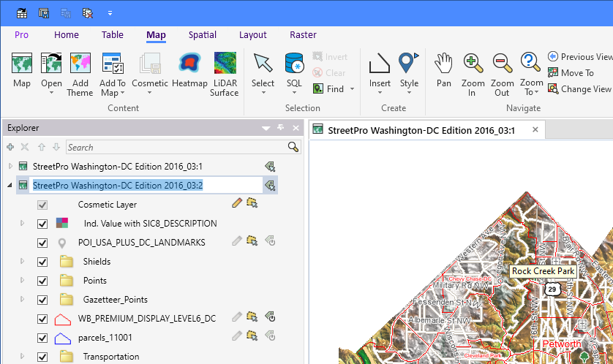The height and width of the screenshot is (364, 613).
Task: Switch to the Home ribbon tab
Action: (x=67, y=35)
